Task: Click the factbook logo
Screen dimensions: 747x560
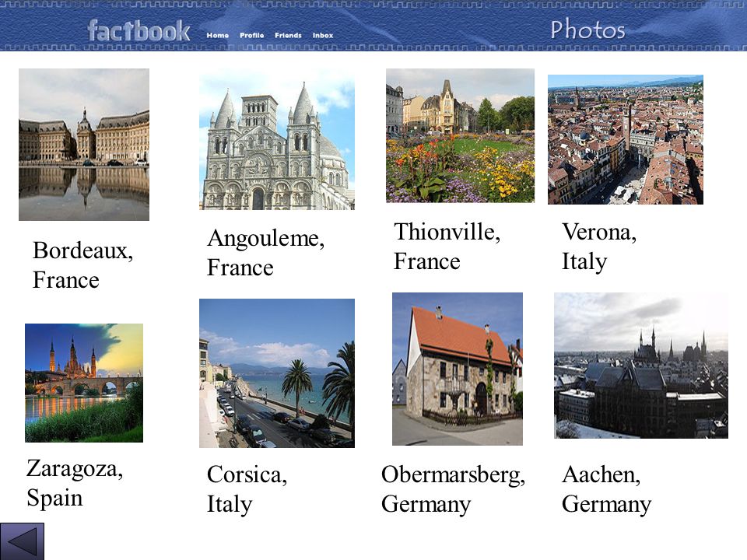Action: 139,31
